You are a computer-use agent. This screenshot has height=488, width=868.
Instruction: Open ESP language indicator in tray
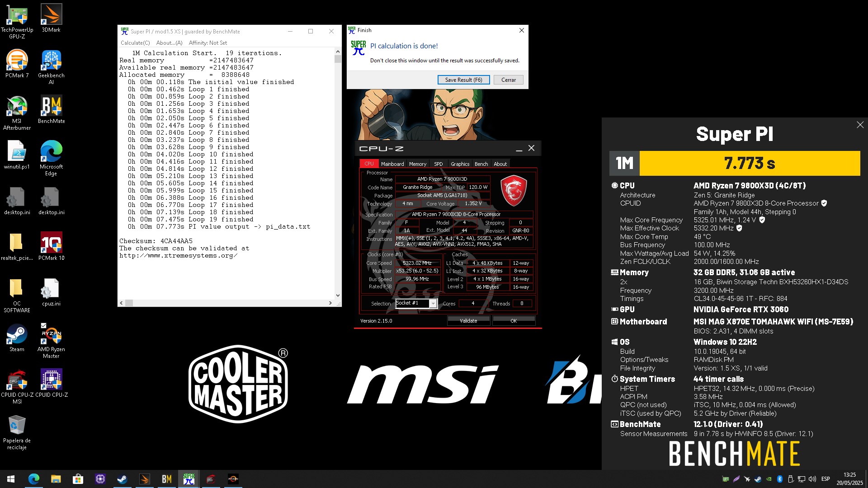coord(826,479)
